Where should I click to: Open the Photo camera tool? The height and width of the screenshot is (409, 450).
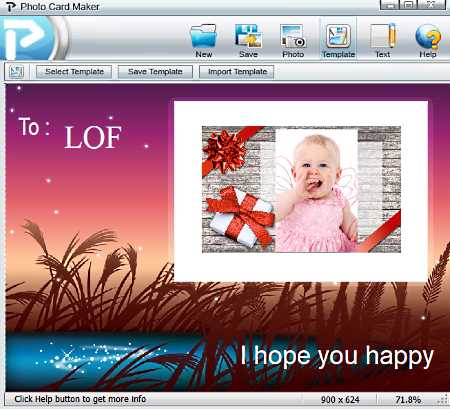293,36
